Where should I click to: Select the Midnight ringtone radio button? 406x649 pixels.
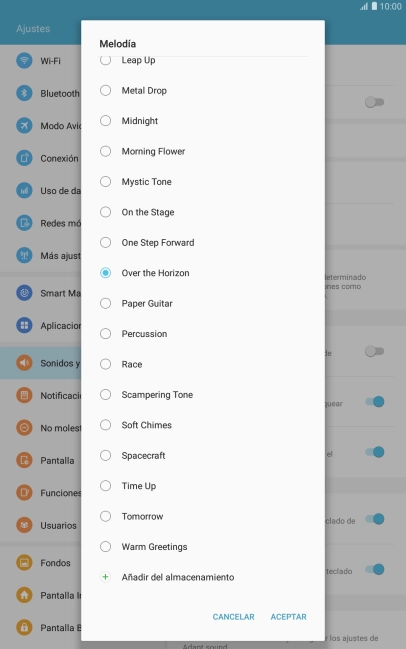pos(106,121)
